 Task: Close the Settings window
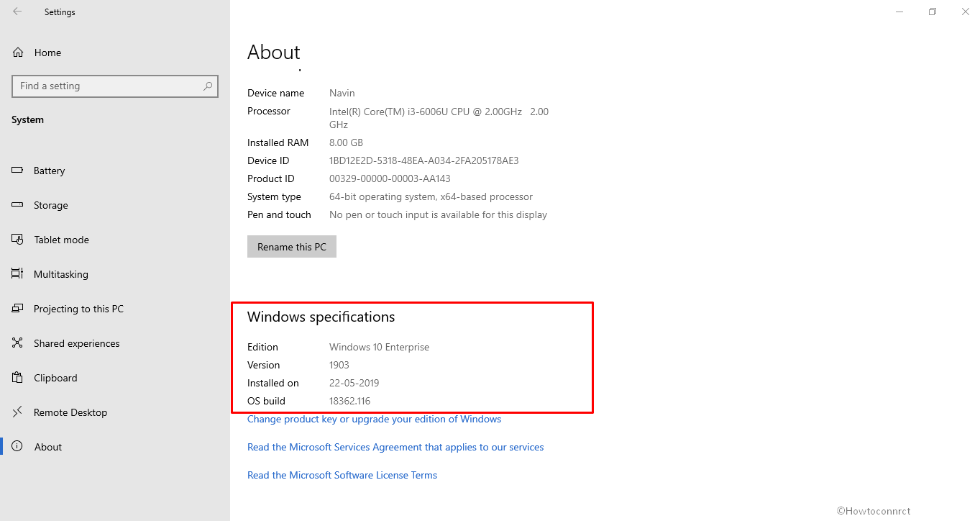click(965, 12)
